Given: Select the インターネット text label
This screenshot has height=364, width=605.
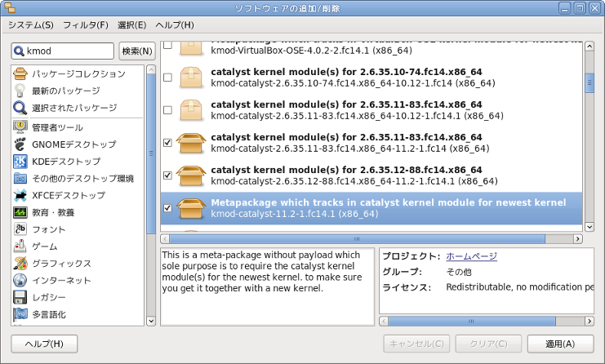Looking at the screenshot, I should point(62,280).
